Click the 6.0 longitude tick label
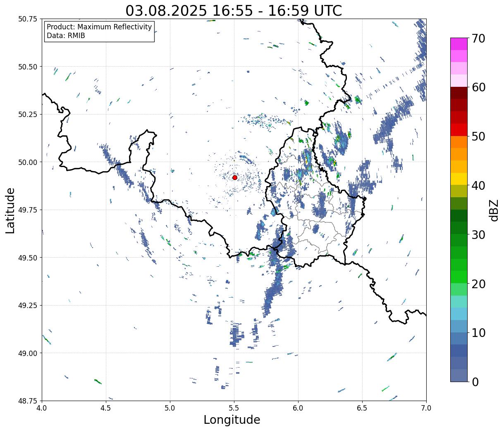The width and height of the screenshot is (504, 430). pyautogui.click(x=298, y=408)
